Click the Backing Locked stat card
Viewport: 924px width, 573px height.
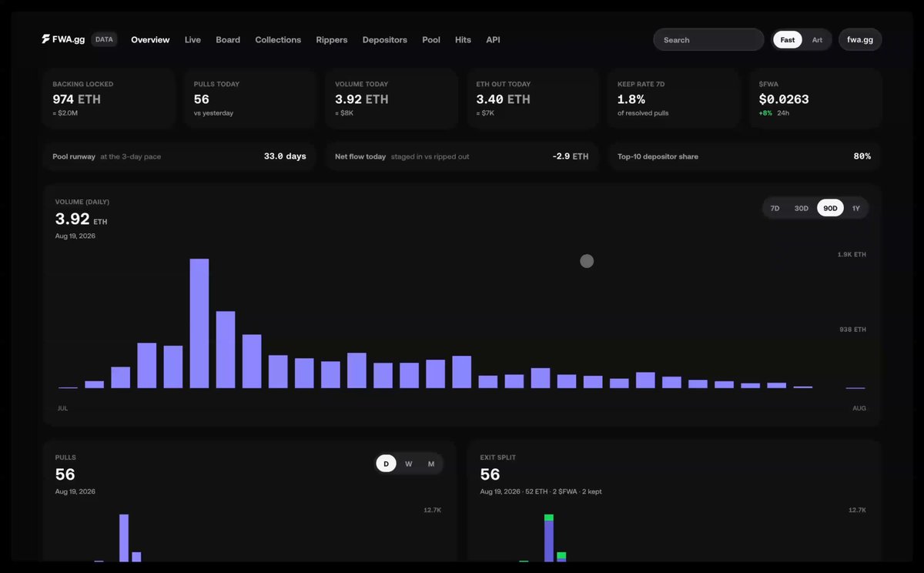click(109, 98)
